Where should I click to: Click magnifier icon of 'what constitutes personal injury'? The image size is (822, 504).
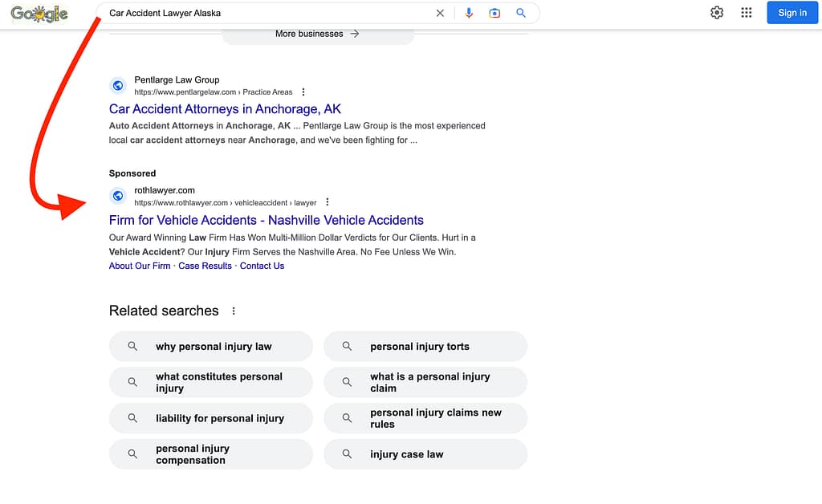coord(132,383)
